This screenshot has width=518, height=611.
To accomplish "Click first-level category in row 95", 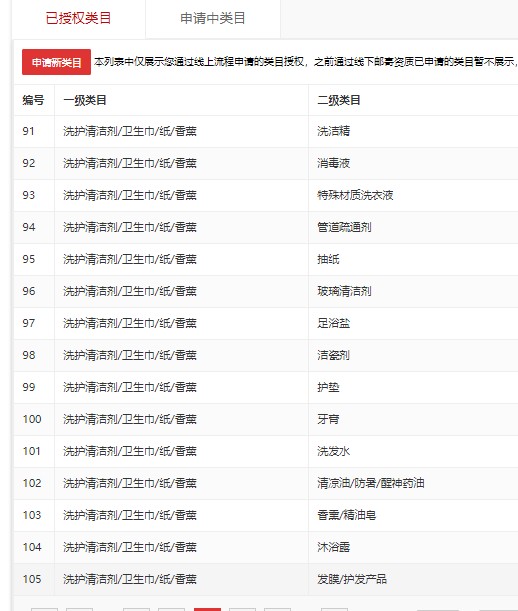I will pyautogui.click(x=130, y=259).
